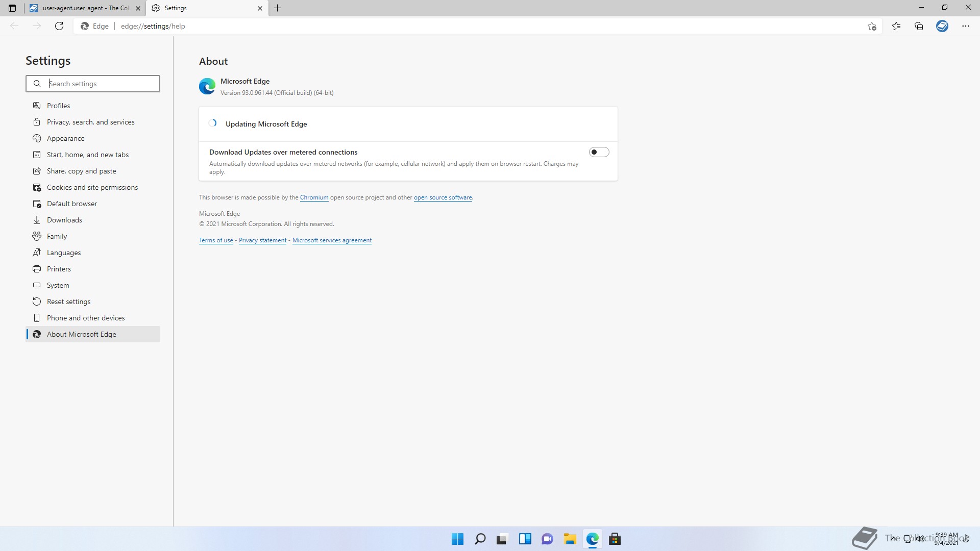Open Appearance settings
Viewport: 980px width, 551px height.
coord(93,138)
